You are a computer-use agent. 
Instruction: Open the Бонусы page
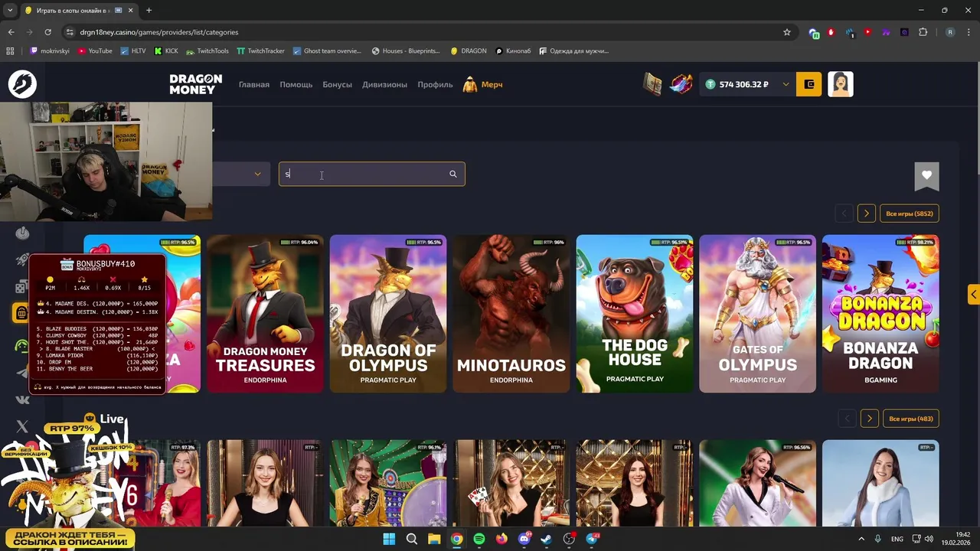[337, 84]
